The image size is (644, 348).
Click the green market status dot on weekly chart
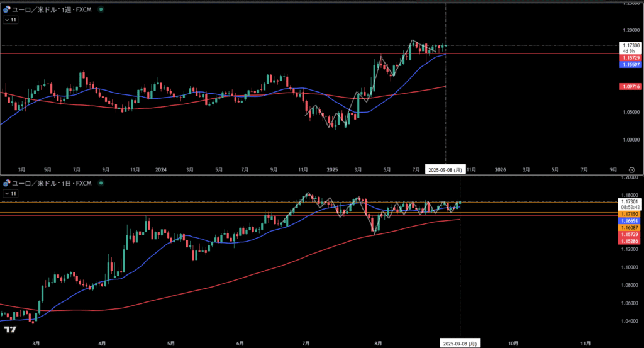pyautogui.click(x=101, y=9)
